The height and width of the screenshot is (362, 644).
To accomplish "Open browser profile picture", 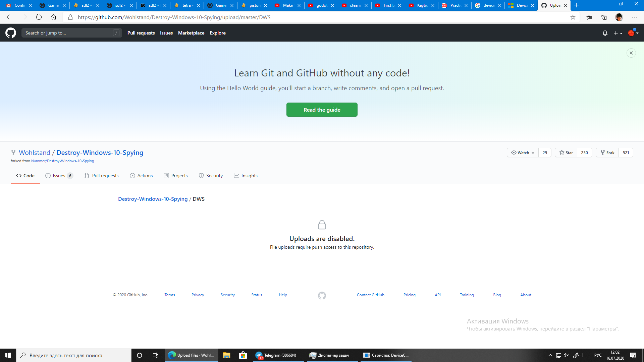I will 619,17.
